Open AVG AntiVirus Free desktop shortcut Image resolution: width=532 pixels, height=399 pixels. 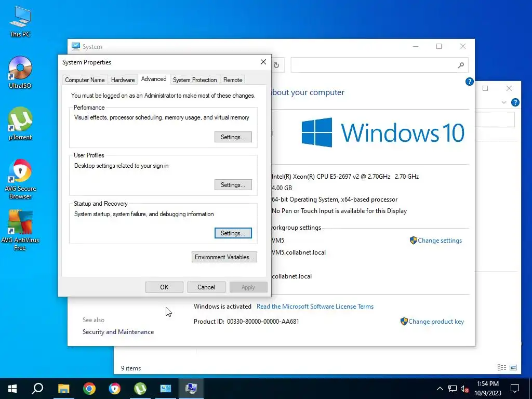tap(20, 230)
